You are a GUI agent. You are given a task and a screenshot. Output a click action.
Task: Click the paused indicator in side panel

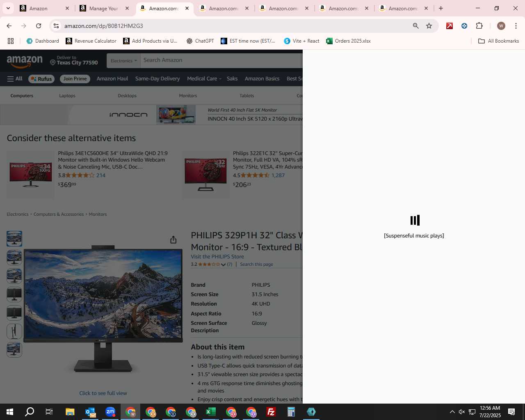coord(415,220)
